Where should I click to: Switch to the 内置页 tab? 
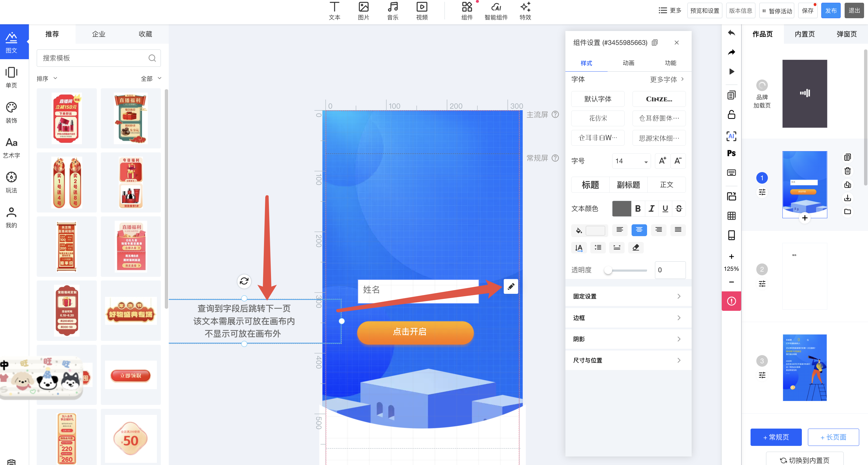coord(804,34)
